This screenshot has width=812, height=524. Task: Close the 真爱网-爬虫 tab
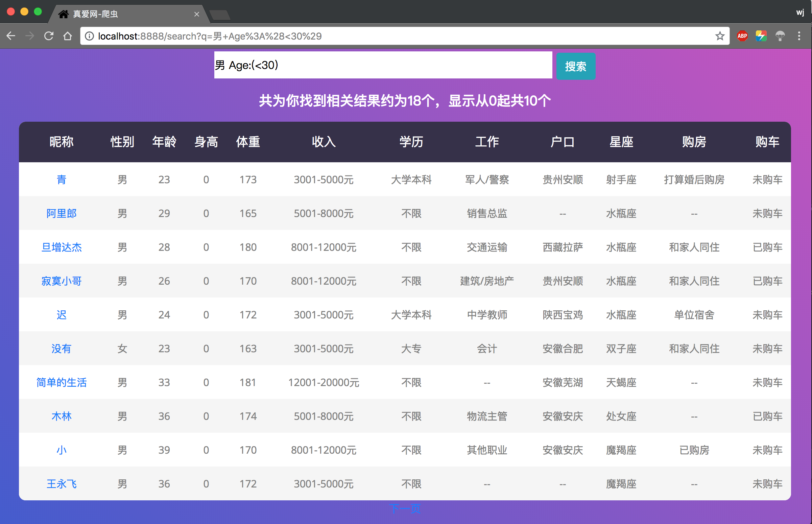pyautogui.click(x=197, y=14)
